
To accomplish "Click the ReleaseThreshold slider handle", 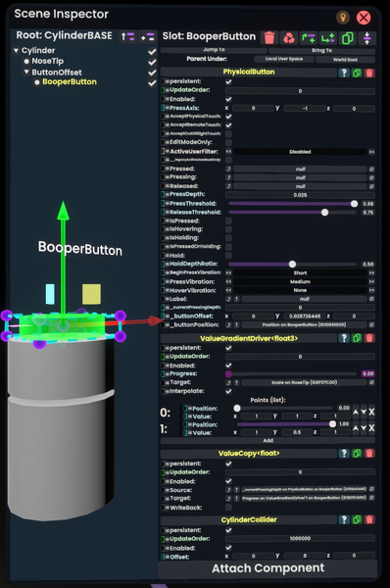I will click(x=324, y=213).
